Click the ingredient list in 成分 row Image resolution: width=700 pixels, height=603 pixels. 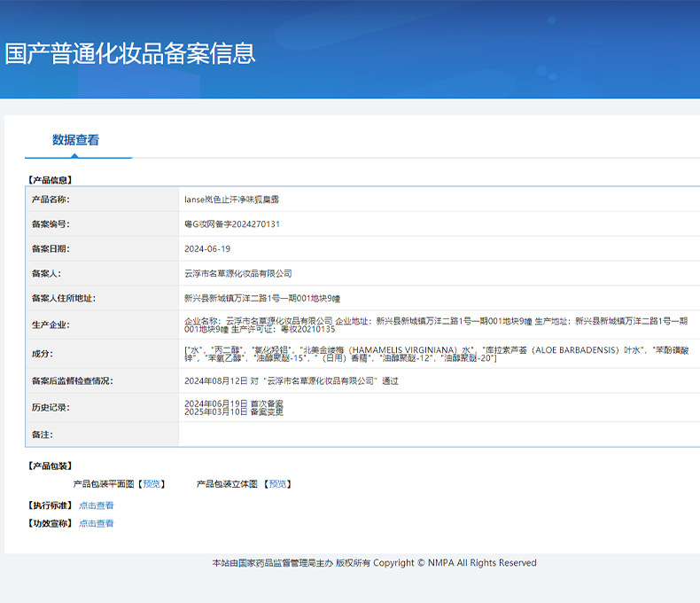[437, 354]
